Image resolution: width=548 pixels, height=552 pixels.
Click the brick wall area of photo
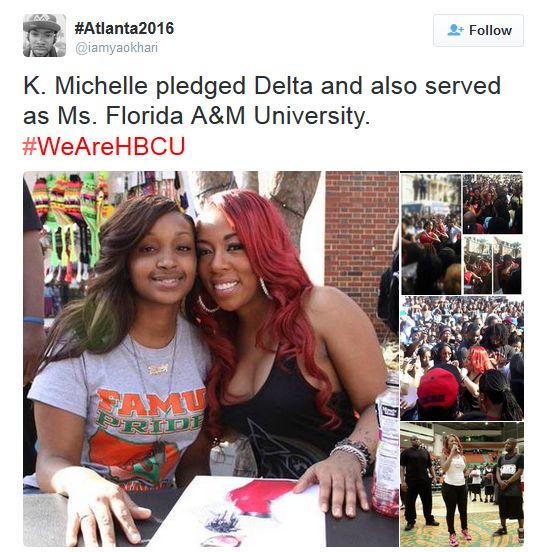click(x=362, y=239)
